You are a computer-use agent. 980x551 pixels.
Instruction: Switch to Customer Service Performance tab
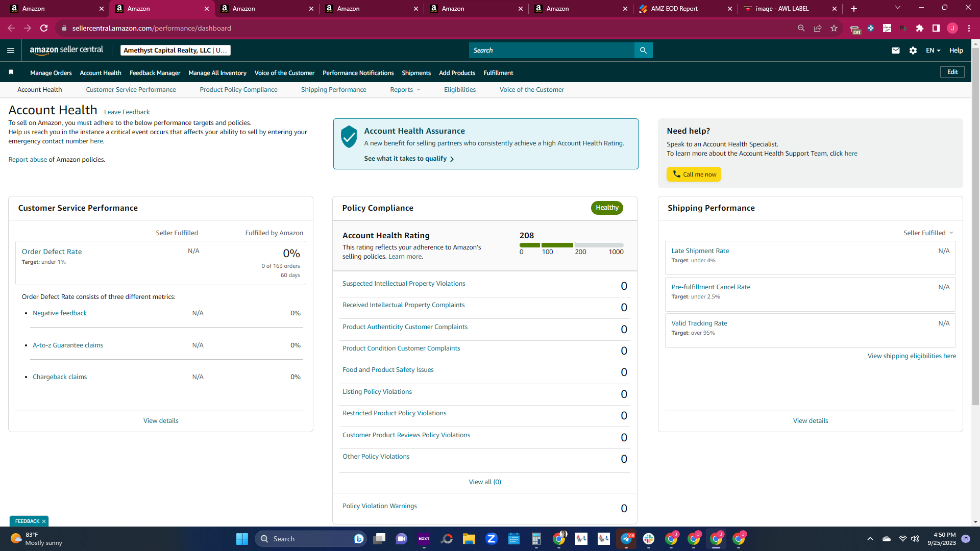tap(131, 90)
